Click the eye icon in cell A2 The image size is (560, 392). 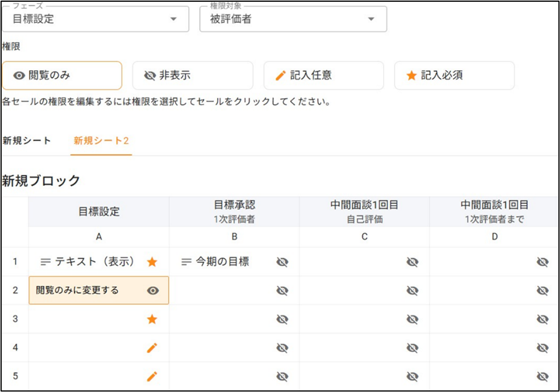click(x=153, y=290)
